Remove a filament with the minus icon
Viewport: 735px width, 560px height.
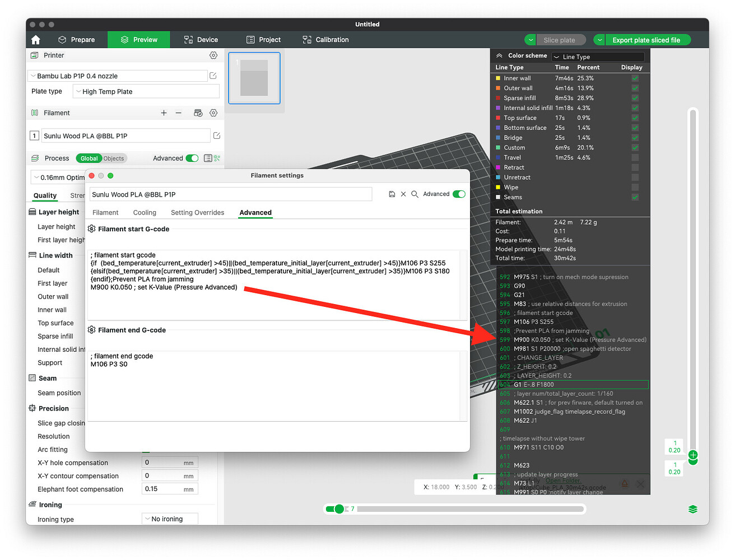tap(179, 113)
